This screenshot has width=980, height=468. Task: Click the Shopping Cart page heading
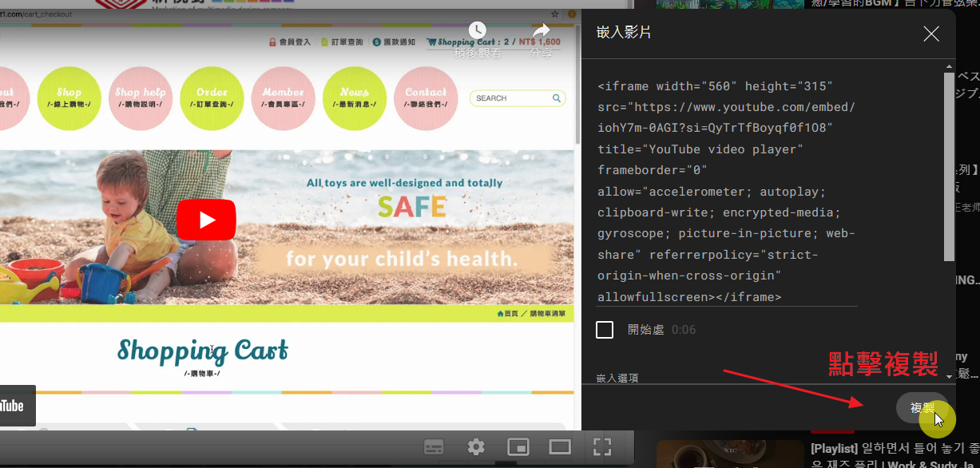[203, 351]
